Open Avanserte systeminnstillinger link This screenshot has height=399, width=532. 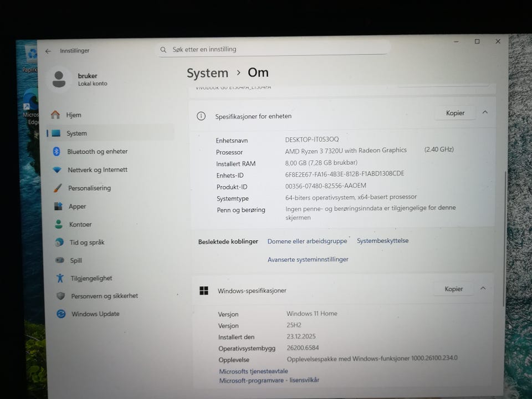pyautogui.click(x=308, y=259)
